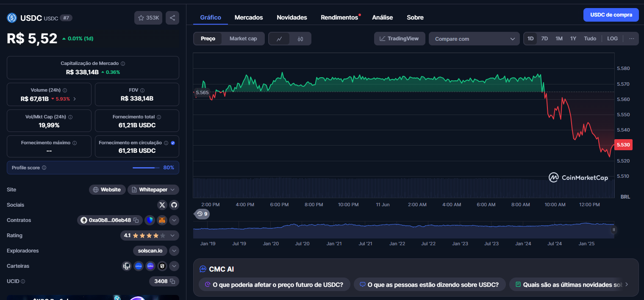This screenshot has width=644, height=300.
Task: Open the share icon next to watchlist
Action: coord(172,18)
